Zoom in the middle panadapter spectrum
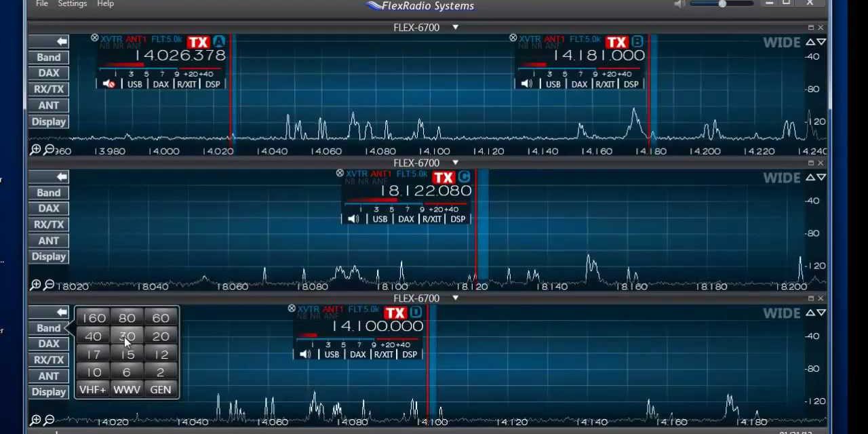Viewport: 868px width, 434px height. 35,285
